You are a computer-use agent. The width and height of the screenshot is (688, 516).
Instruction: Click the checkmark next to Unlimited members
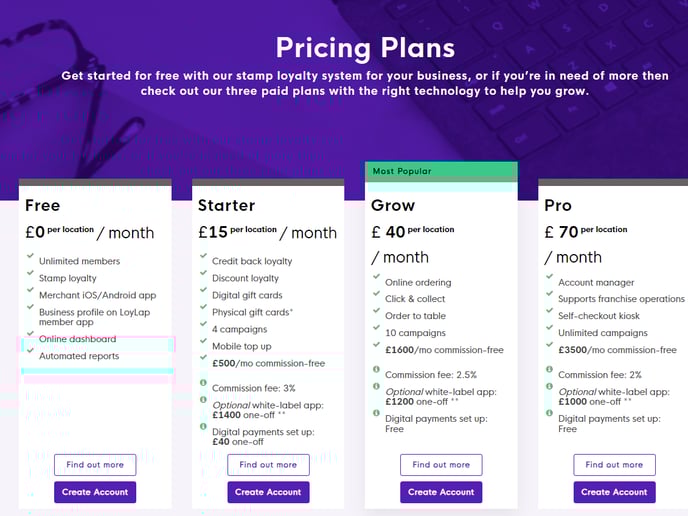pyautogui.click(x=30, y=255)
